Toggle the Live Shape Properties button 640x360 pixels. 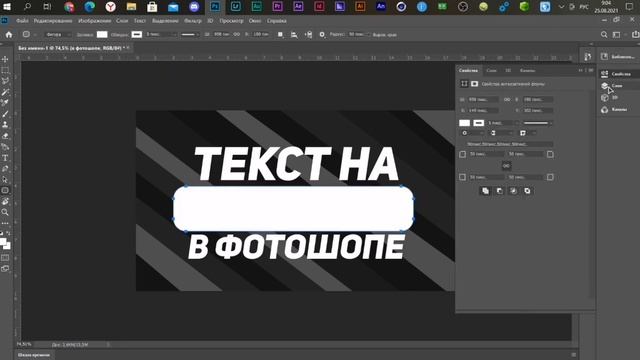tap(464, 84)
